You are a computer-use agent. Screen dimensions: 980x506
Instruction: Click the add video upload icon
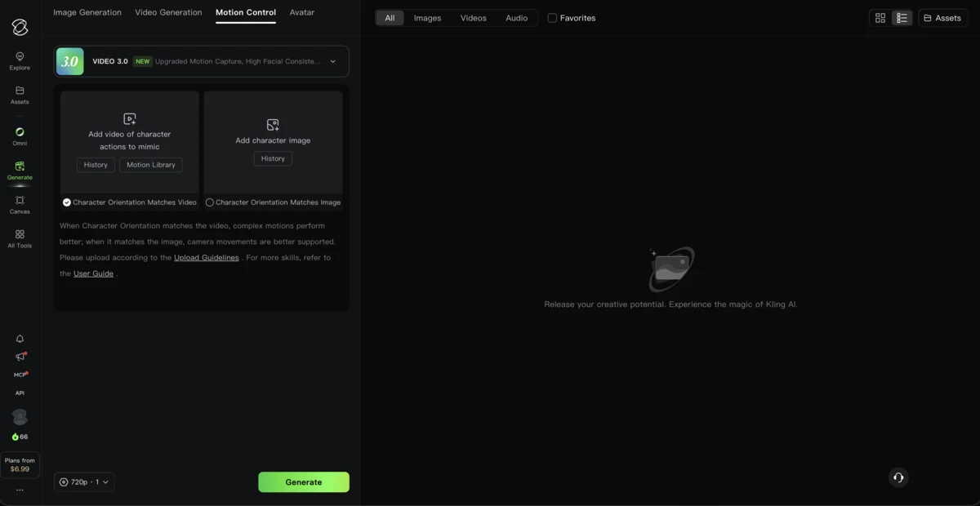pos(129,118)
